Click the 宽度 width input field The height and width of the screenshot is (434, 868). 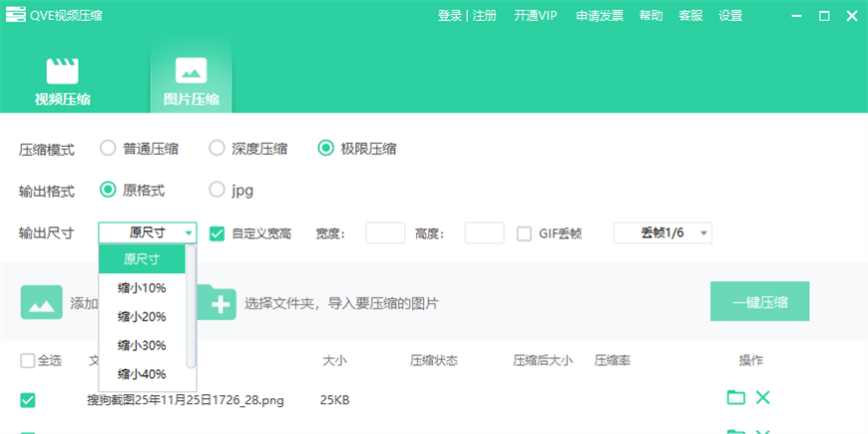coord(385,233)
